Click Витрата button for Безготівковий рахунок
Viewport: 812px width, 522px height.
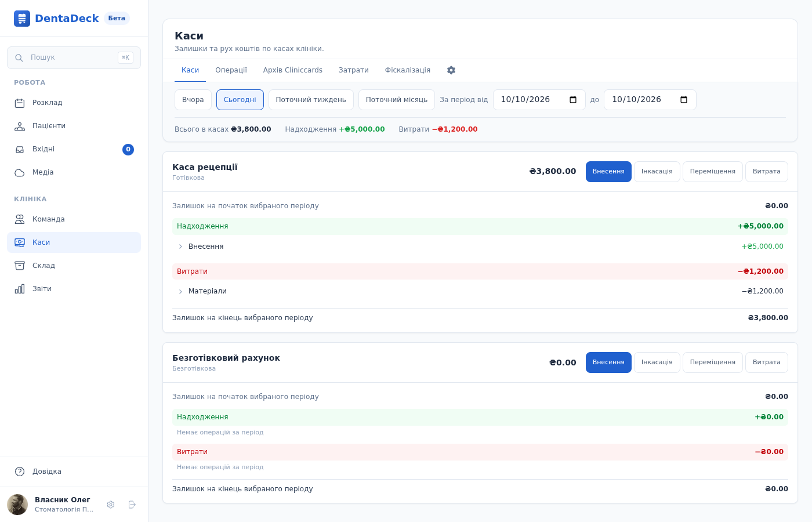[767, 362]
